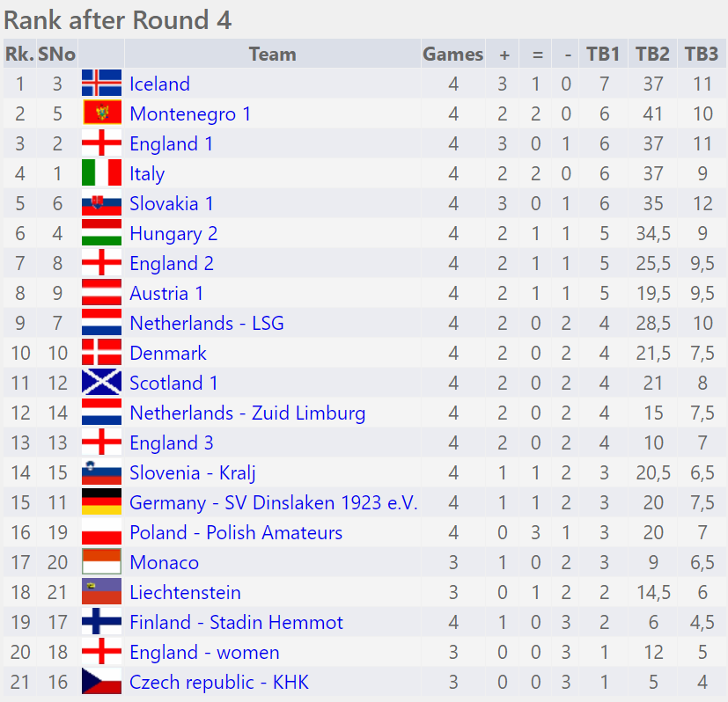Click the Liechtenstein flag icon
This screenshot has height=702, width=728.
101,592
